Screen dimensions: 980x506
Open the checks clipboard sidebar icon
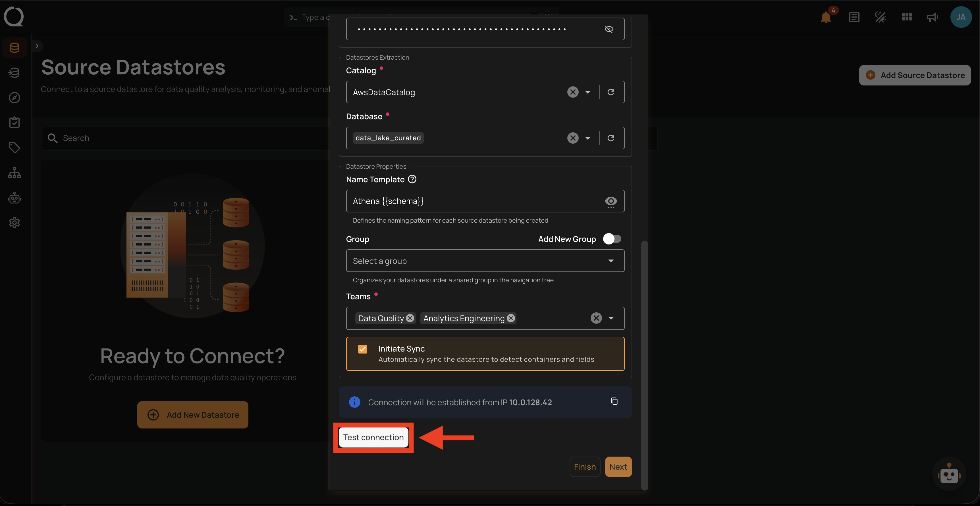pyautogui.click(x=14, y=122)
